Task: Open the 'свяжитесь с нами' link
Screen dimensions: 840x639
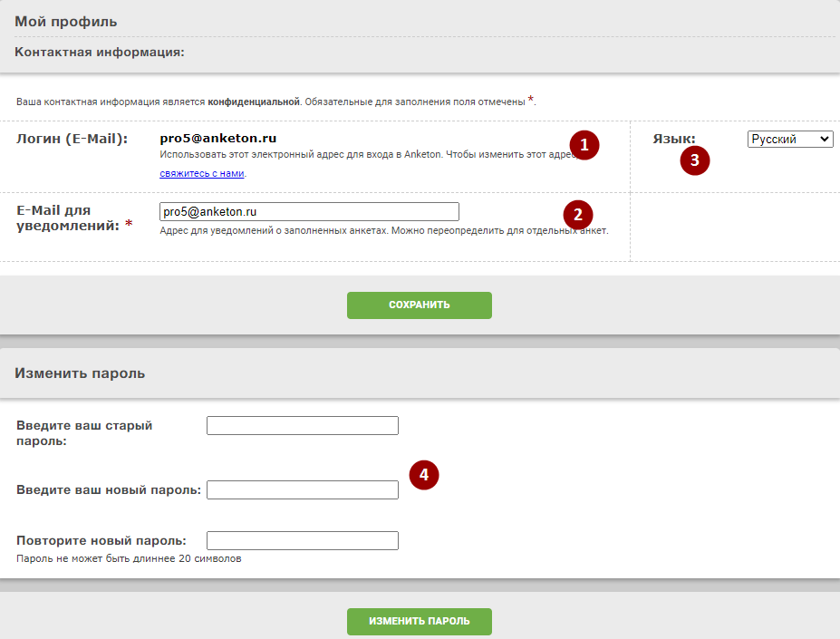Action: [x=202, y=173]
